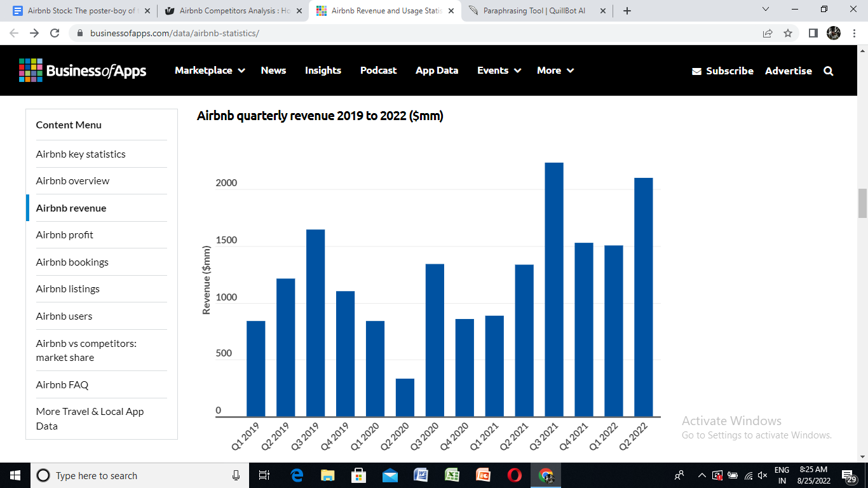Click the volume muted tray icon

pos(763,475)
